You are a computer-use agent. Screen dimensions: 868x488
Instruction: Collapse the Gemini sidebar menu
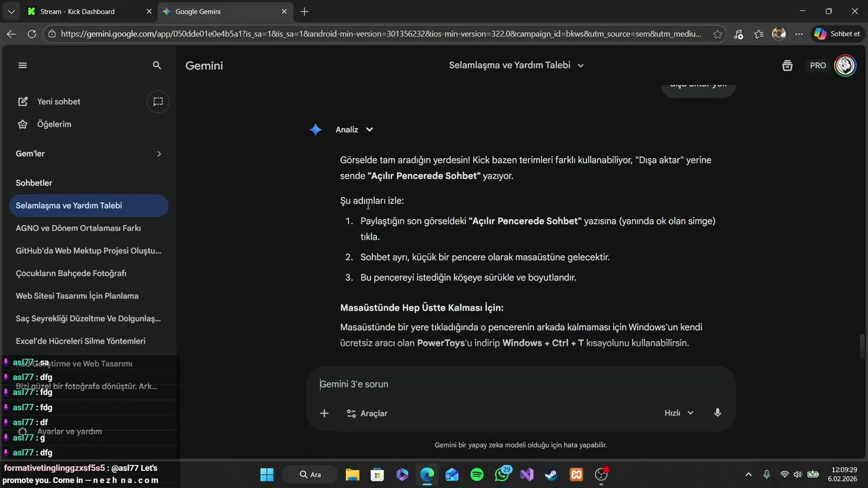(22, 65)
